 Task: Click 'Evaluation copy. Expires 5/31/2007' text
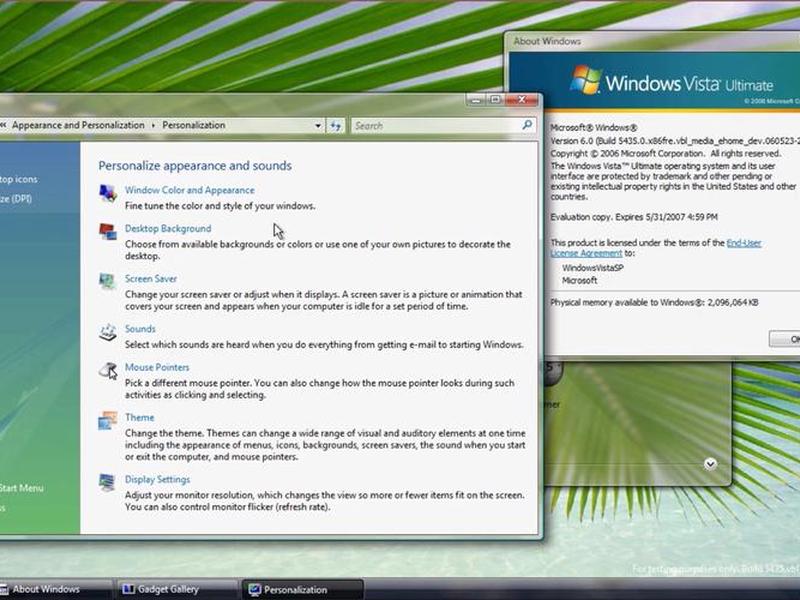(x=634, y=217)
